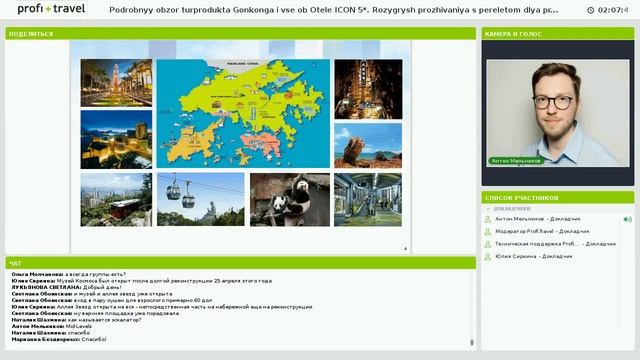Click Марианна Бездворных message 'Спасибо!'

59,339
